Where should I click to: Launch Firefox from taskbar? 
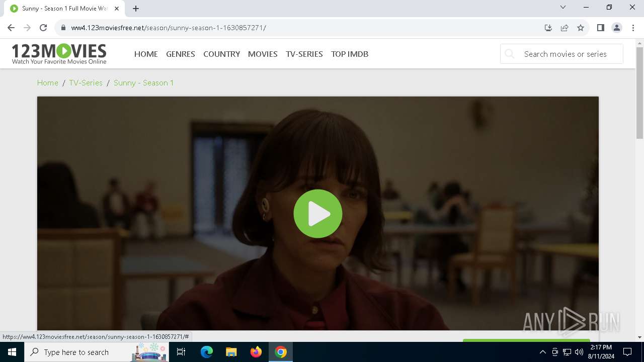256,352
